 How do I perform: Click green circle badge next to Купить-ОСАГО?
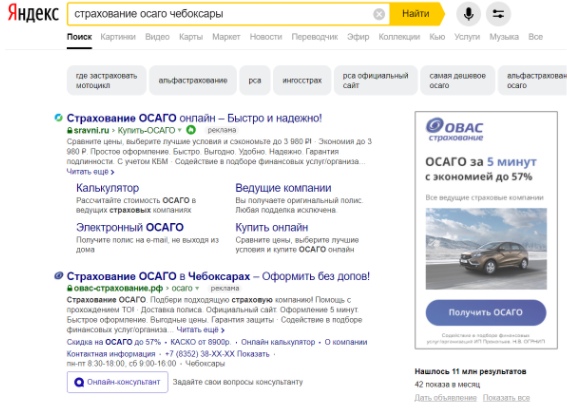pos(191,130)
